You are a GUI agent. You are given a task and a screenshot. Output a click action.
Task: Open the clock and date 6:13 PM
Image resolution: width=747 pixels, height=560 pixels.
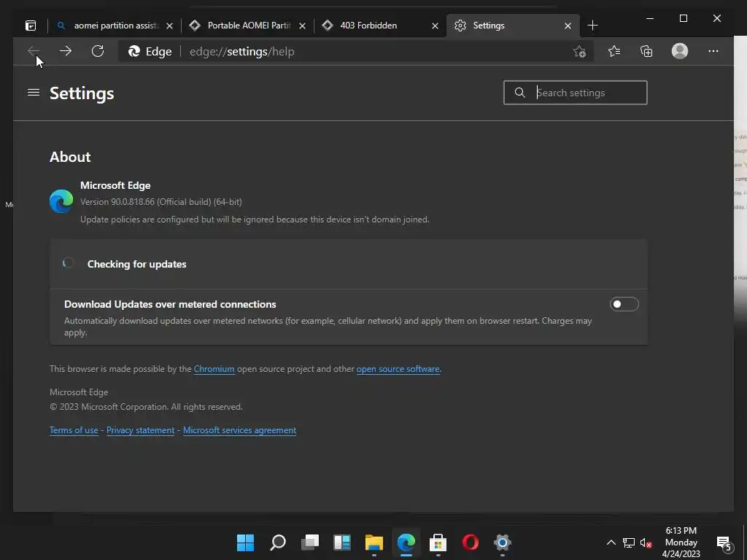click(x=681, y=542)
